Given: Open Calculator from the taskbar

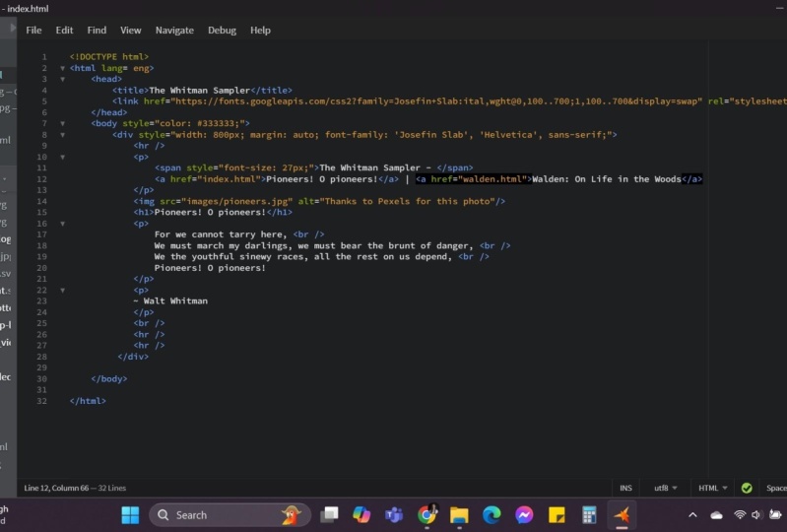Looking at the screenshot, I should click(x=589, y=515).
